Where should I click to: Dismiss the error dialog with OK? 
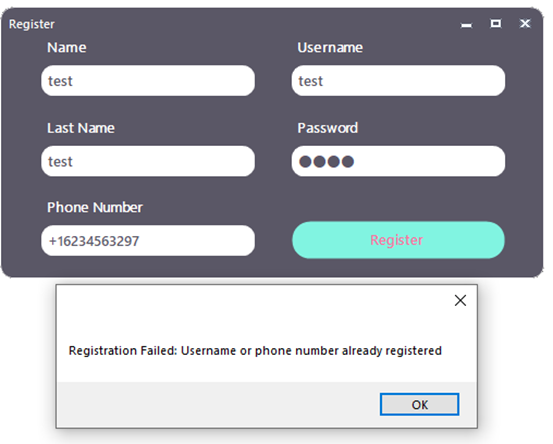pos(419,404)
